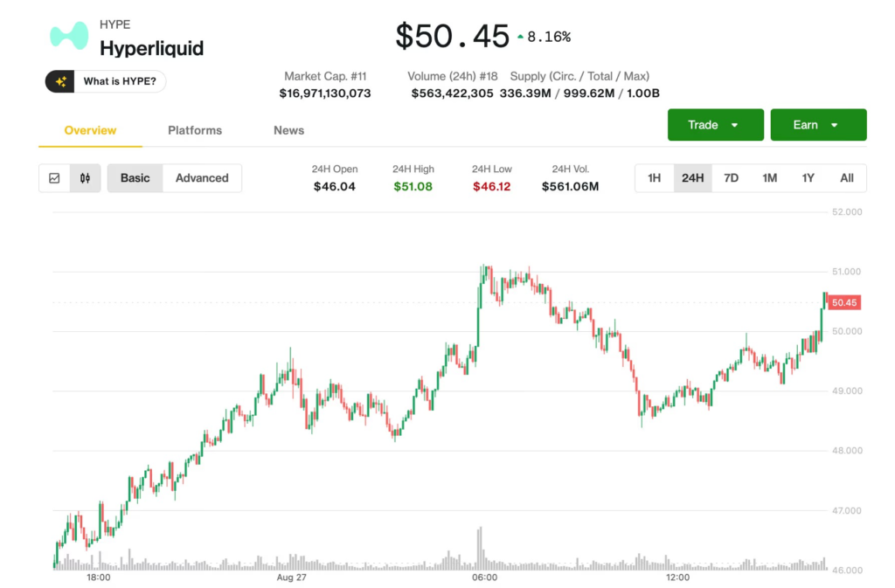Click the Hyperliquid logo icon
Image resolution: width=895 pixels, height=588 pixels.
(69, 36)
